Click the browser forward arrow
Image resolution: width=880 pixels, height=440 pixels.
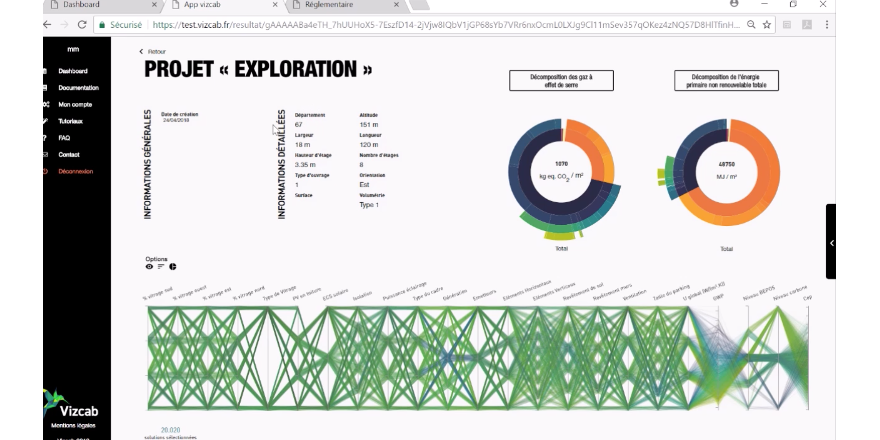click(64, 25)
